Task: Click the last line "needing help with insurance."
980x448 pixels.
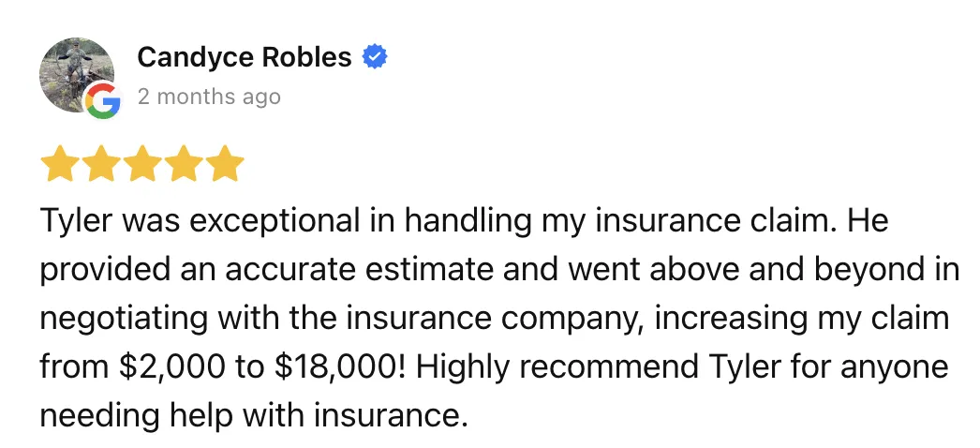Action: pyautogui.click(x=254, y=414)
